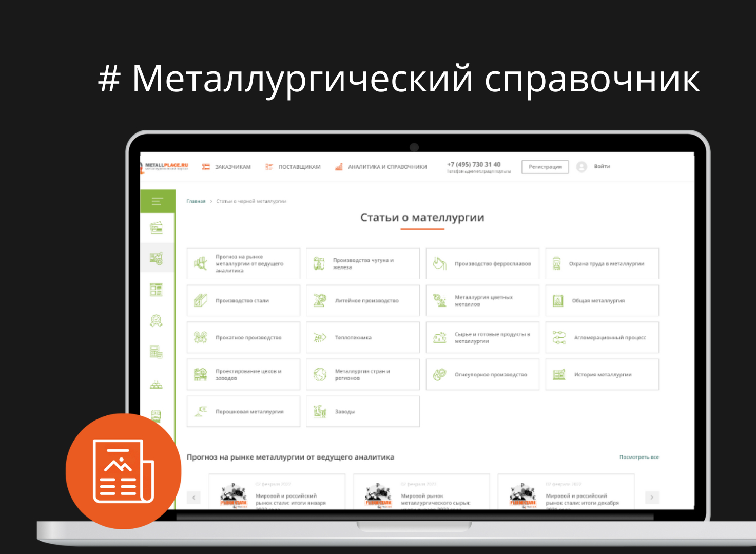This screenshot has width=756, height=554.
Task: Open the Порошковая металлургия card
Action: point(243,411)
